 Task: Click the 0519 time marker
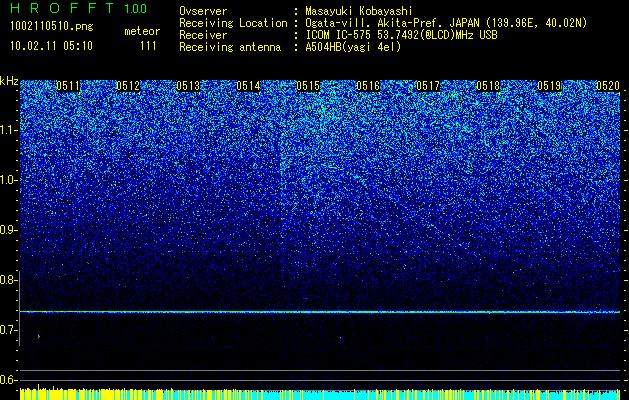coord(549,86)
